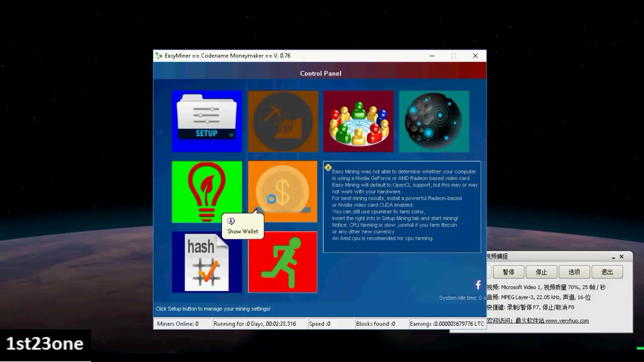
Task: Select the dark globe tile
Action: 434,121
